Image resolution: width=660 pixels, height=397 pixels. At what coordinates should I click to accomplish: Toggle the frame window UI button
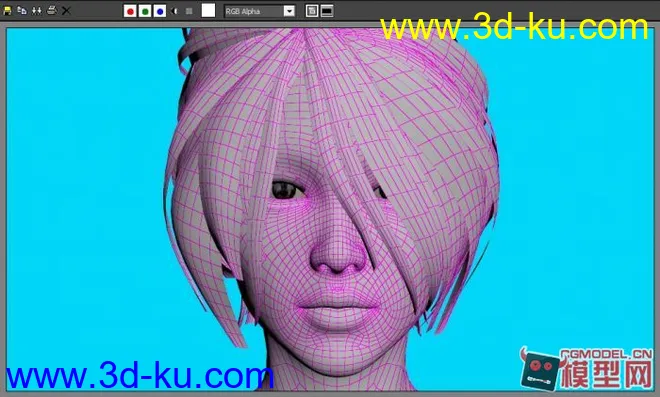coord(327,11)
